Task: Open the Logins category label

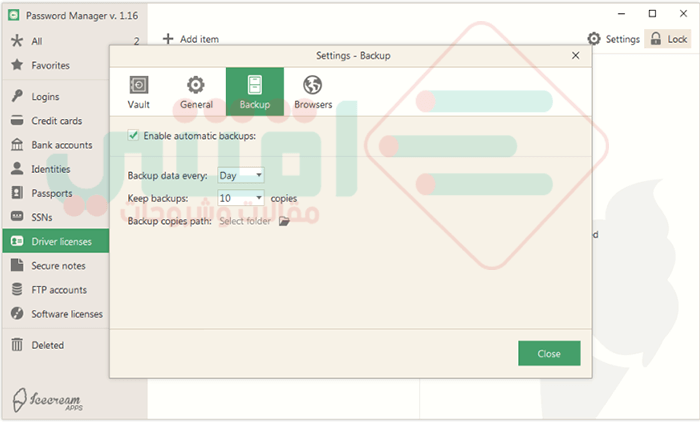Action: click(x=45, y=96)
